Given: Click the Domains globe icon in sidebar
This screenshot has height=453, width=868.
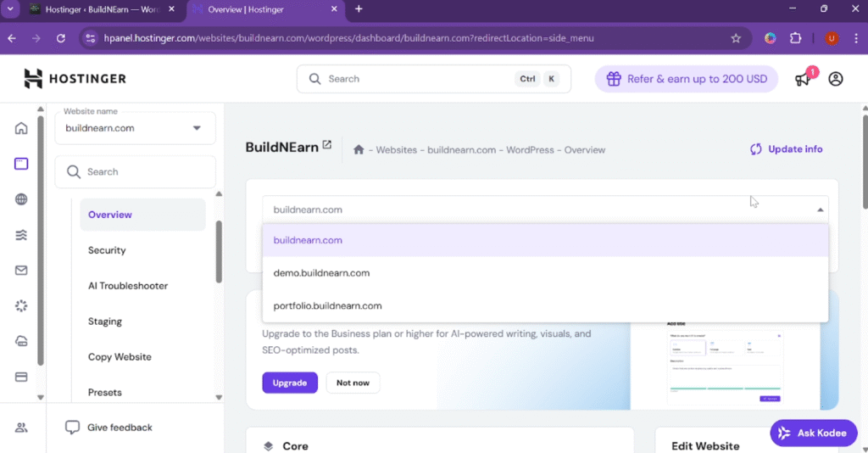Looking at the screenshot, I should [x=21, y=199].
